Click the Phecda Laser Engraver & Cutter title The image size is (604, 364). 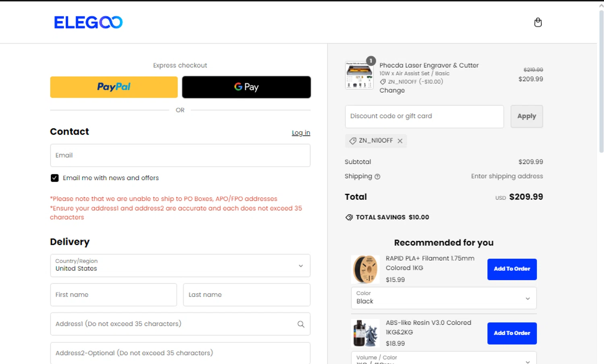pos(429,65)
